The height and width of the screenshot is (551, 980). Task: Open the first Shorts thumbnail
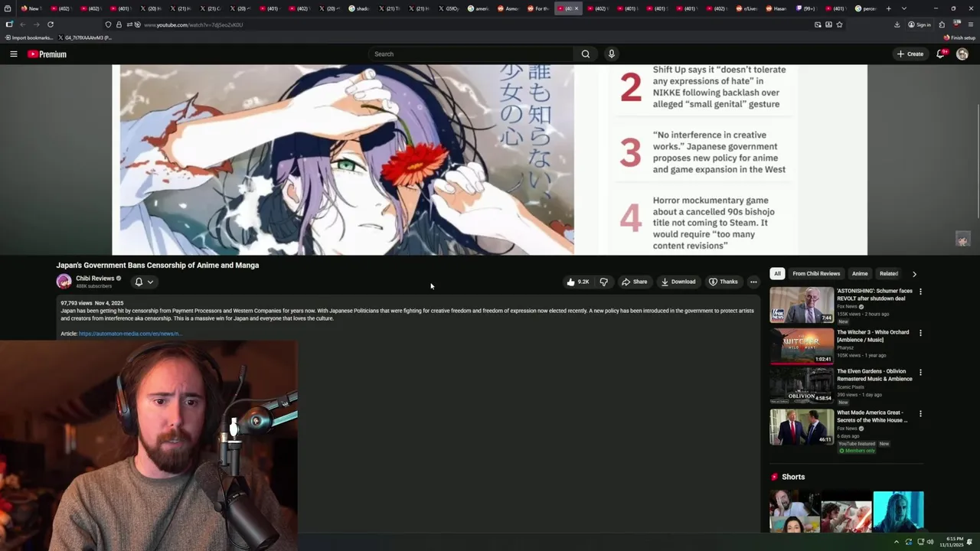(x=795, y=511)
